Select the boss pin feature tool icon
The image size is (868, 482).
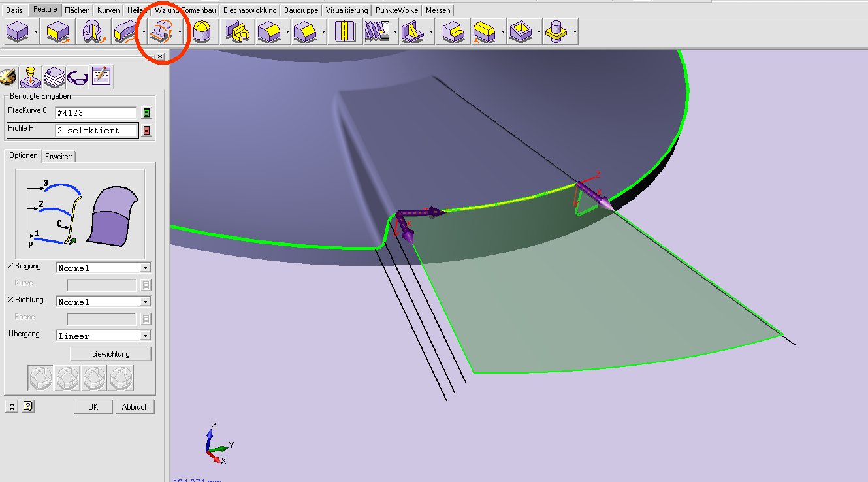tap(556, 31)
